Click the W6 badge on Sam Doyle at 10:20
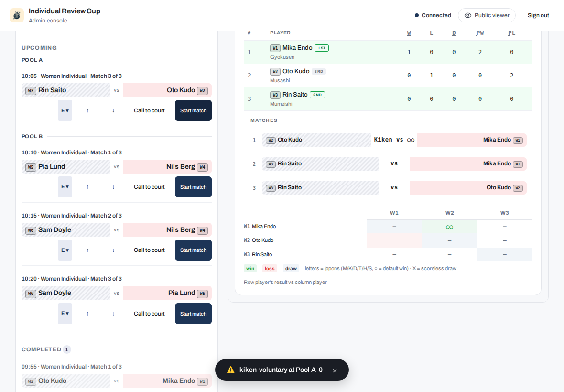Image resolution: width=564 pixels, height=392 pixels. (x=31, y=294)
